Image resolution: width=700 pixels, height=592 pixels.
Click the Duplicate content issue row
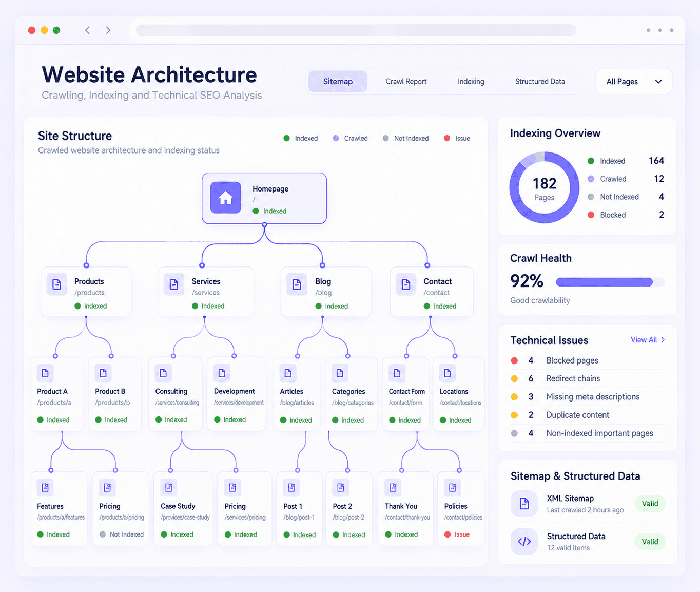coord(588,415)
